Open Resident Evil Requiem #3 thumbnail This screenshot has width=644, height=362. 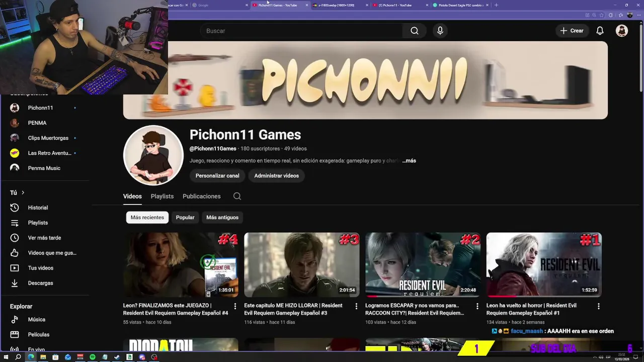coord(302,264)
